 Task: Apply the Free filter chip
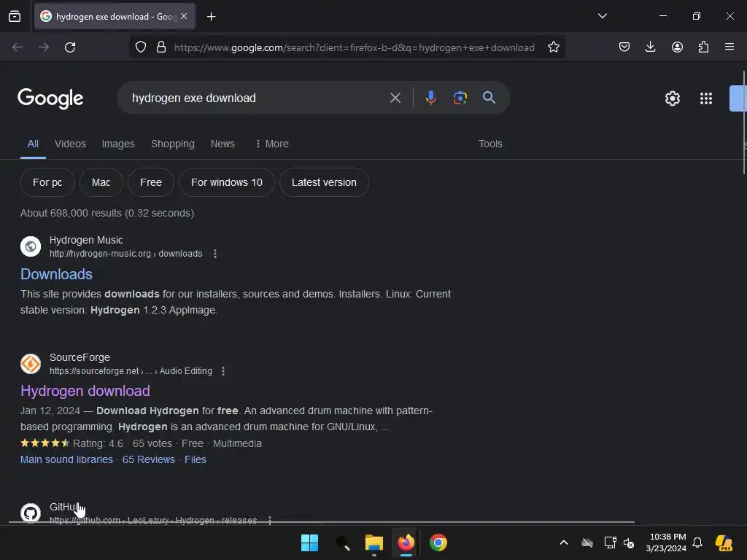coord(151,182)
